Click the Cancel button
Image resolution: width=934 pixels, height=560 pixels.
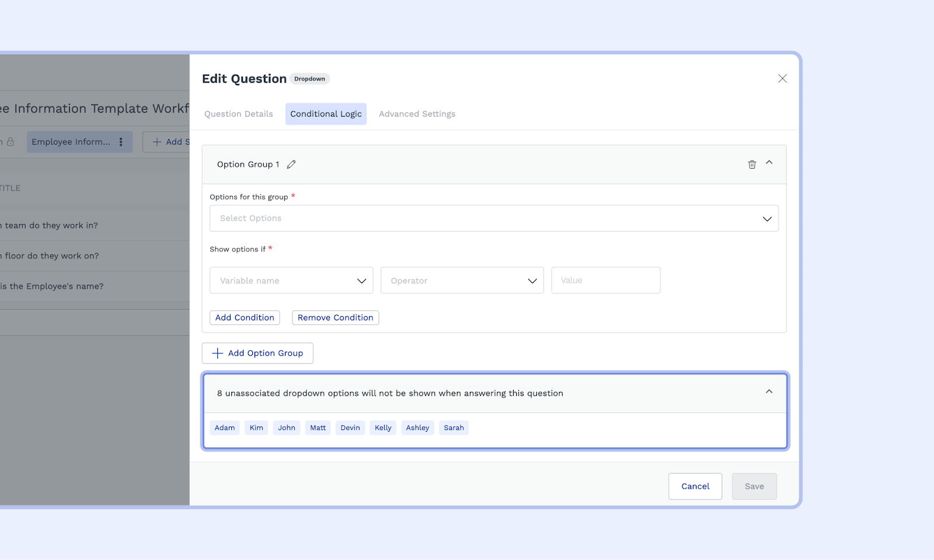coord(695,487)
